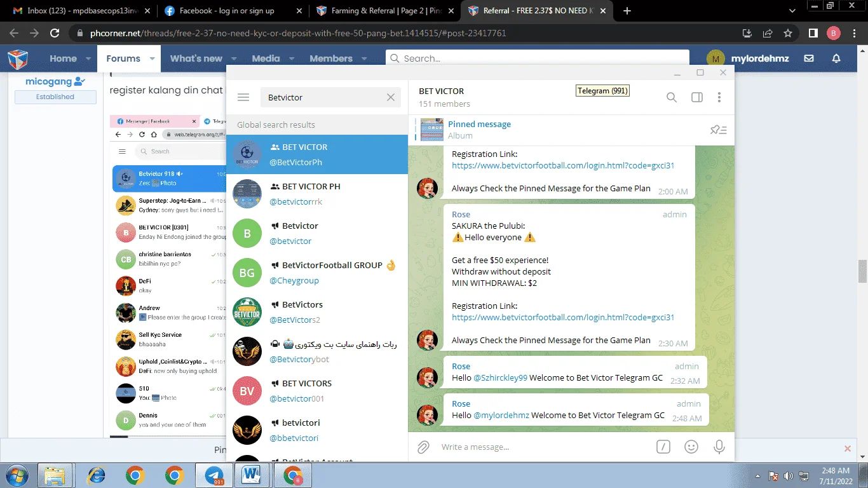Expand the Forums dropdown arrow
This screenshot has height=488, width=868.
[x=153, y=58]
